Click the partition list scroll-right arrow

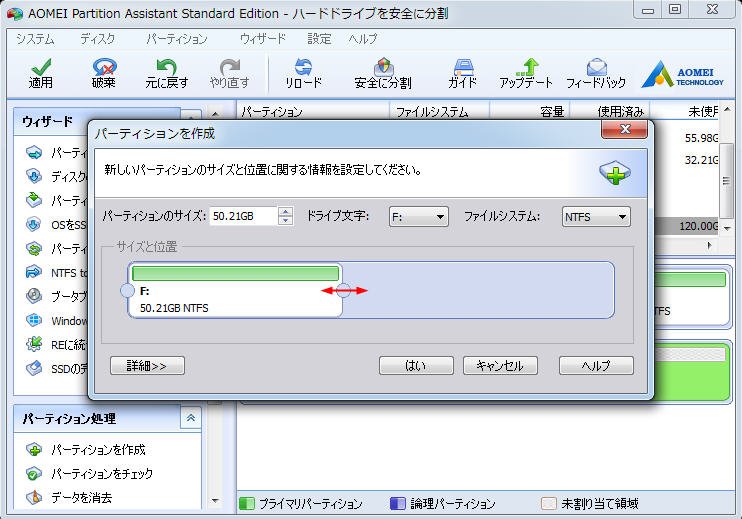tap(709, 245)
